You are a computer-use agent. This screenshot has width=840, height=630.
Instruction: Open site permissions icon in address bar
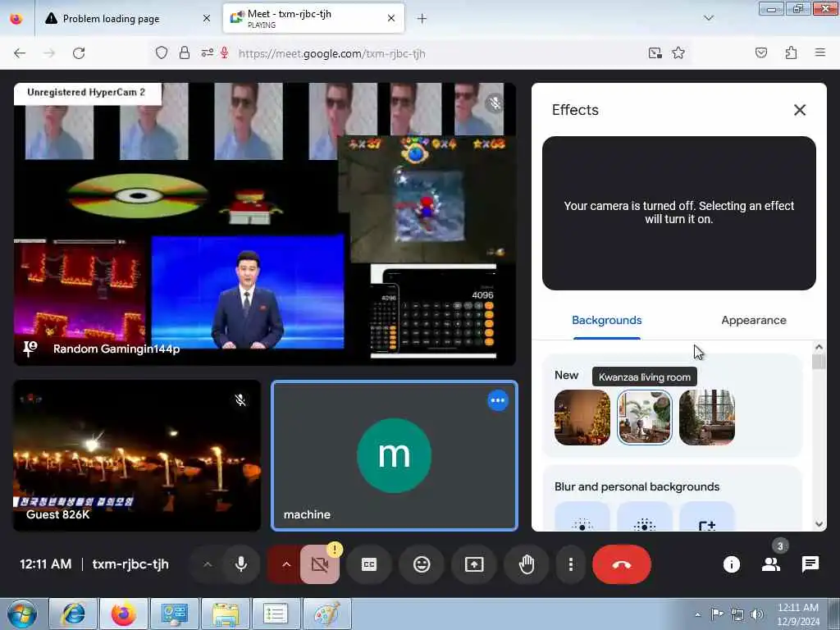click(208, 53)
